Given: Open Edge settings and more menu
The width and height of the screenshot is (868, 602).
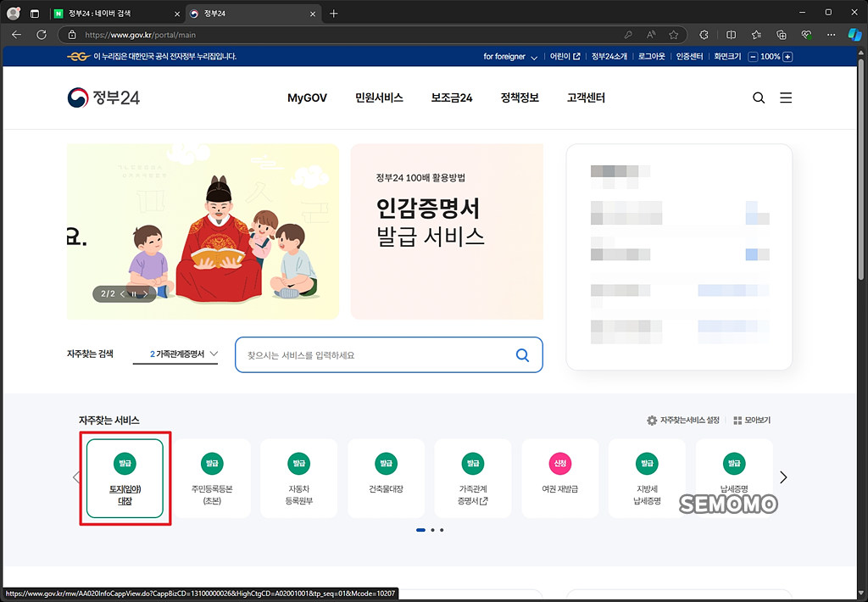Looking at the screenshot, I should click(x=832, y=35).
